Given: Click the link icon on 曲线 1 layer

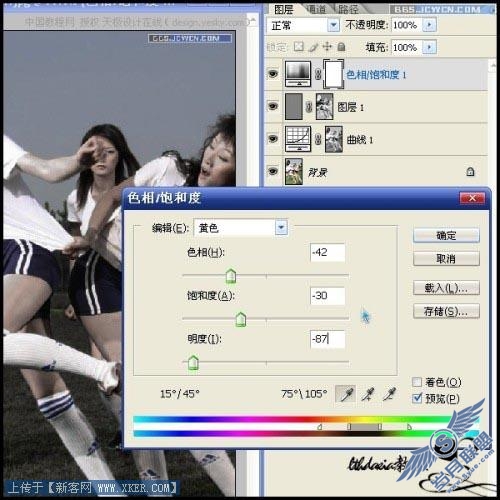Looking at the screenshot, I should [318, 139].
